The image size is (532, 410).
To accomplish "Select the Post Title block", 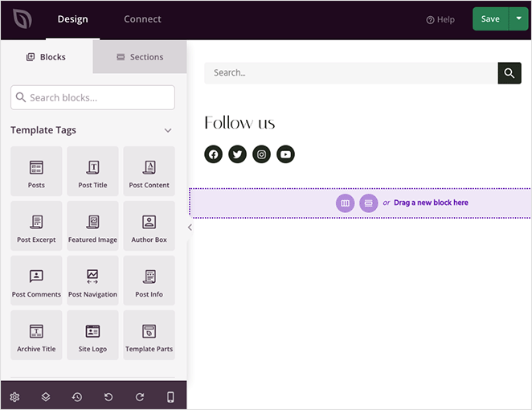I will pos(92,171).
